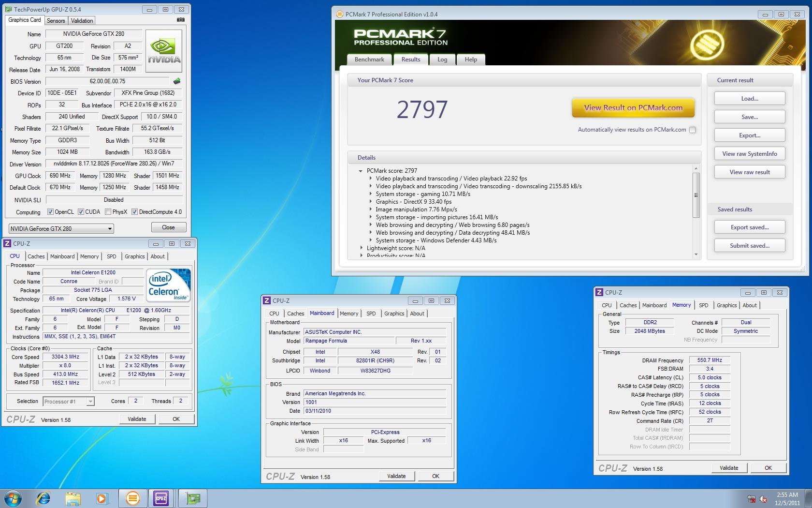
Task: Switch to the GPU-Z taskbar icon
Action: 193,498
